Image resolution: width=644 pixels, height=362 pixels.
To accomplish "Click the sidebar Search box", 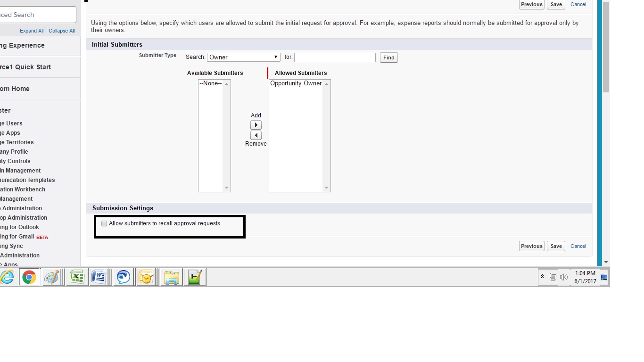I will (37, 15).
